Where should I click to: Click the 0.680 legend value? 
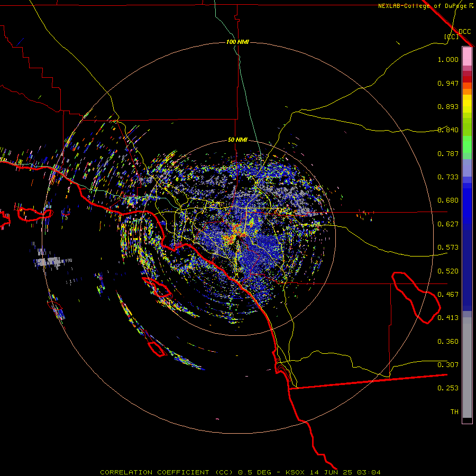pos(448,200)
